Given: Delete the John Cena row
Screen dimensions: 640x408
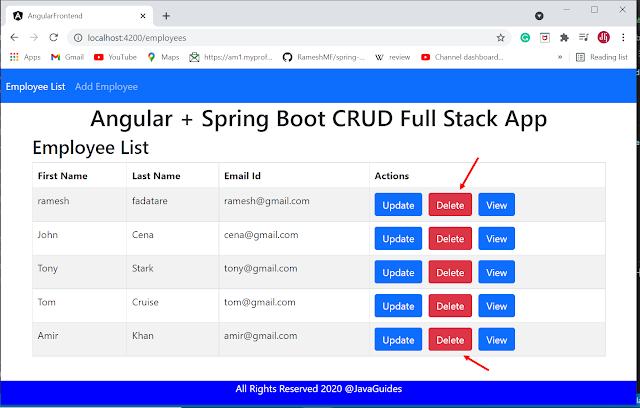Looking at the screenshot, I should [450, 238].
